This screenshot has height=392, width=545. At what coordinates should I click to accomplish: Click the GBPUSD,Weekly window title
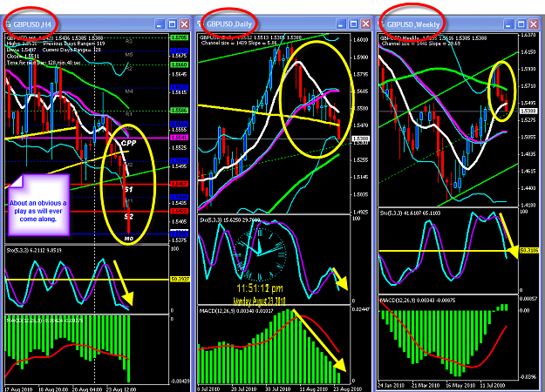413,24
